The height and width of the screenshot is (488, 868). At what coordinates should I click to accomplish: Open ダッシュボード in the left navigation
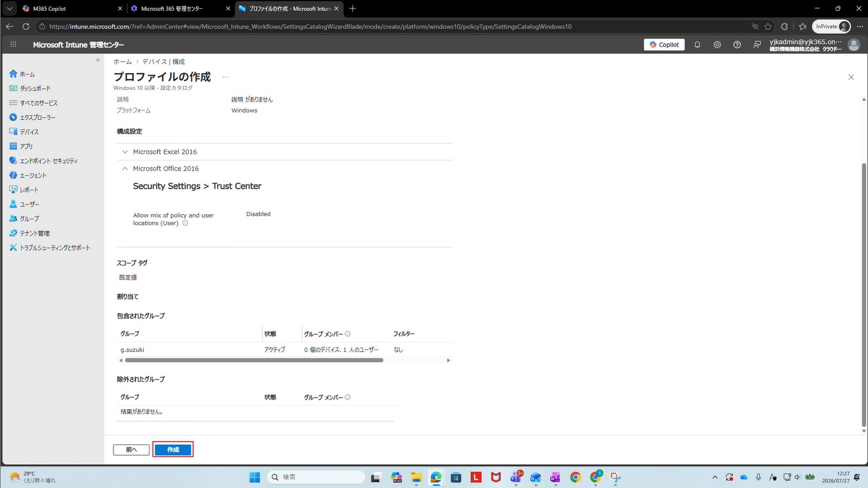(x=30, y=88)
